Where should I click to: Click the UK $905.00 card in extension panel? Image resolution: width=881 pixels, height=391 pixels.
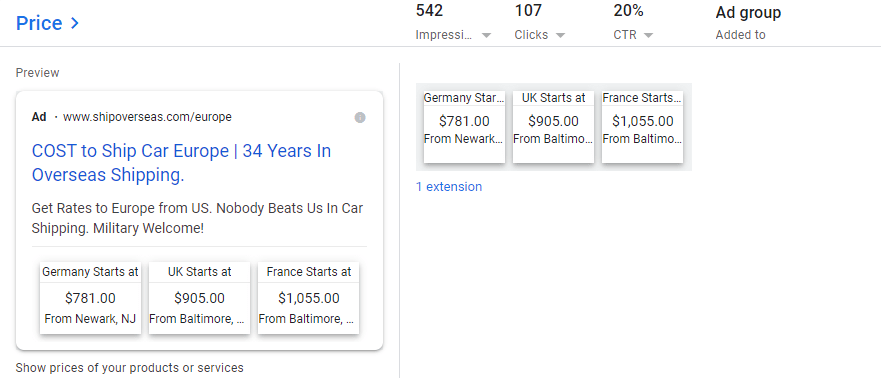[553, 126]
